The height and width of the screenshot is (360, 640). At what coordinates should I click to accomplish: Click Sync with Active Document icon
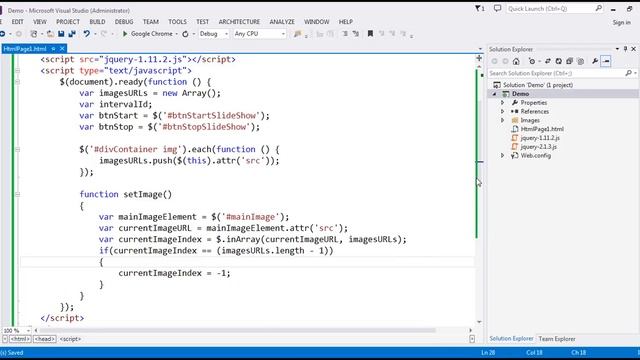[x=548, y=61]
